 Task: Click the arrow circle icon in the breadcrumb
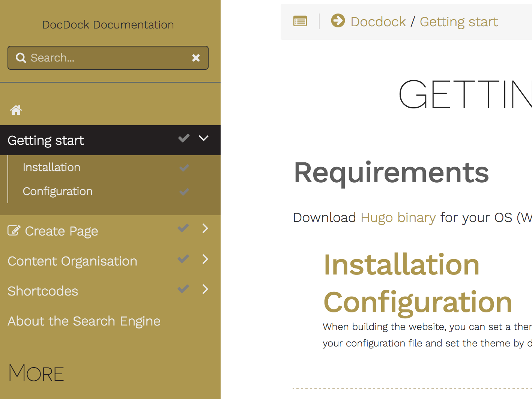(x=338, y=21)
